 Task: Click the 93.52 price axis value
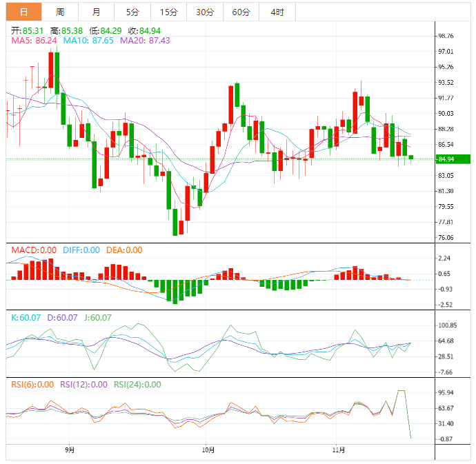coord(446,83)
